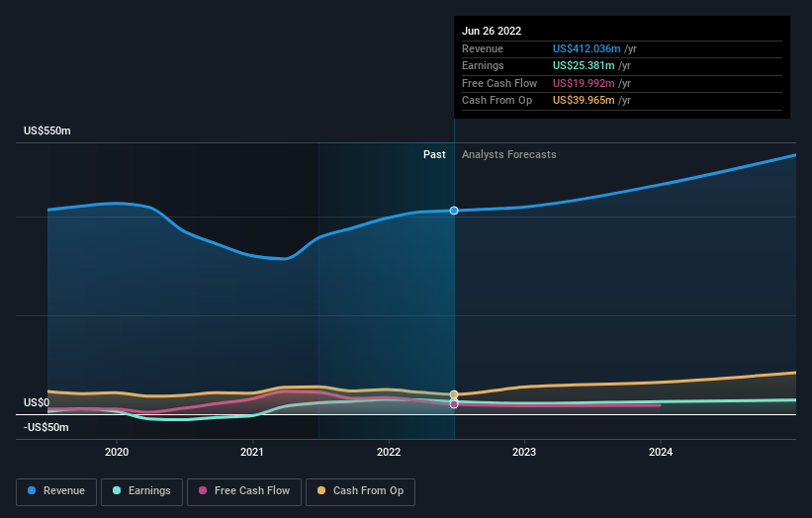812x518 pixels.
Task: Toggle the Cash From Op legend series
Action: [x=360, y=491]
